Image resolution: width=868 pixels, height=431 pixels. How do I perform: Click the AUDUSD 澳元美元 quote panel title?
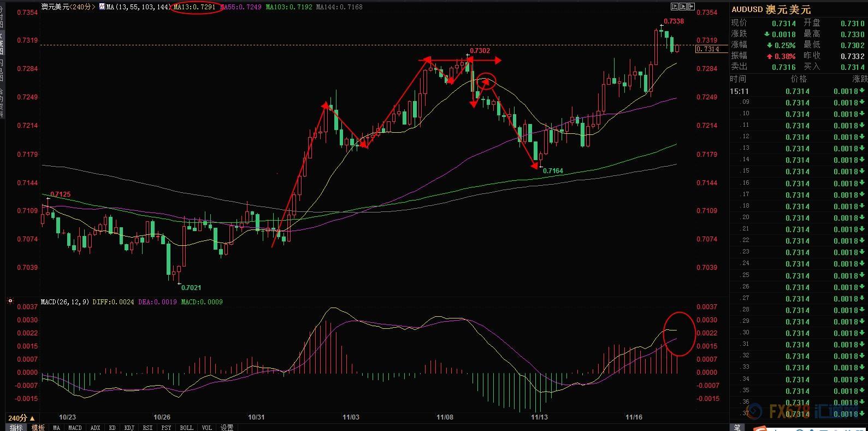pyautogui.click(x=771, y=9)
